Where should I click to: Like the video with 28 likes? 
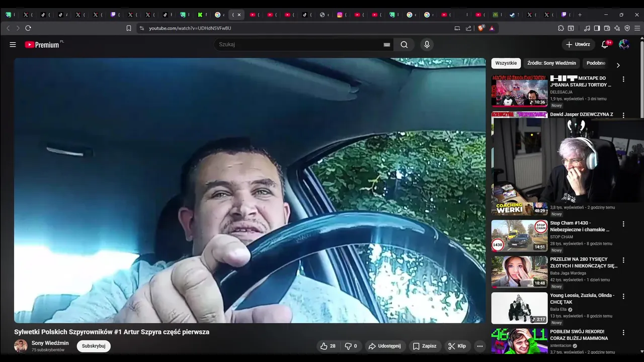(328, 346)
